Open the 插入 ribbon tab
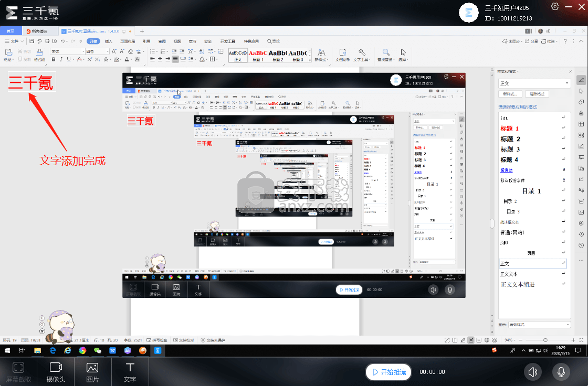 [109, 41]
